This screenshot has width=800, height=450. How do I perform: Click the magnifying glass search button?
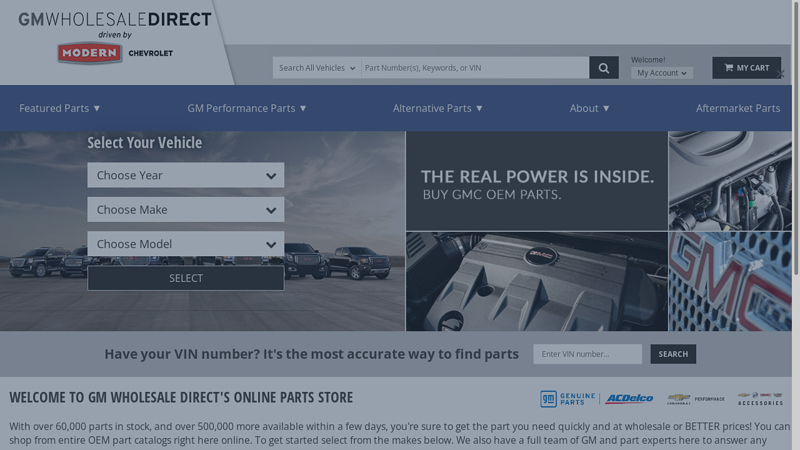(604, 68)
